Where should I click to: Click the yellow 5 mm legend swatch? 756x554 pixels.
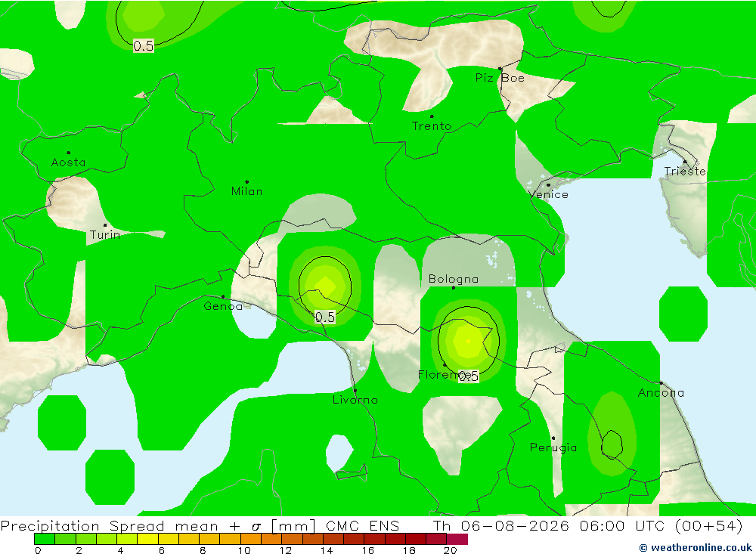pos(147,539)
